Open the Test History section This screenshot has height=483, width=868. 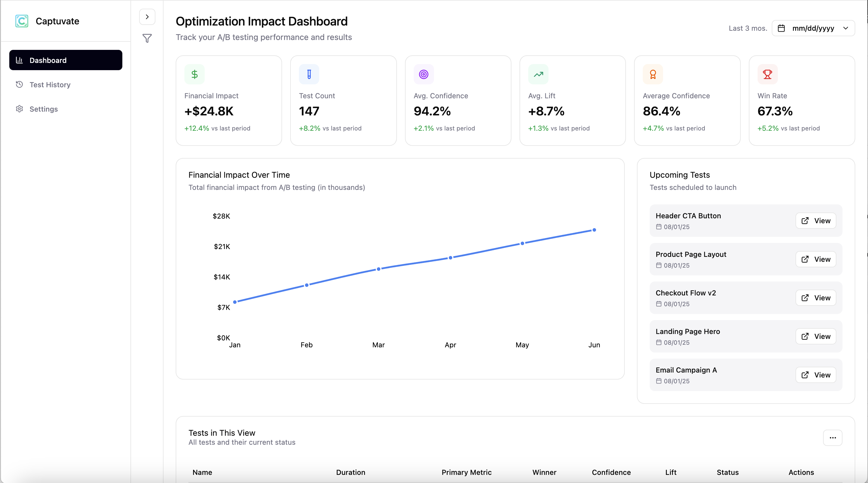tap(50, 84)
